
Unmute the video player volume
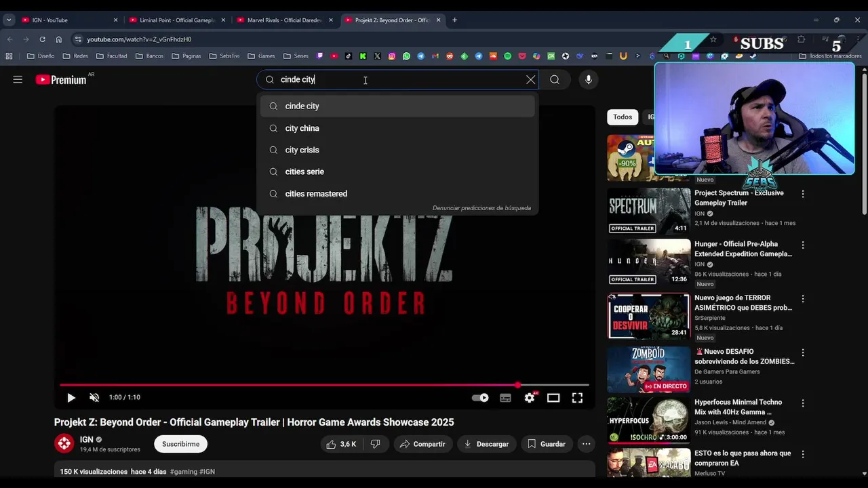(x=94, y=398)
